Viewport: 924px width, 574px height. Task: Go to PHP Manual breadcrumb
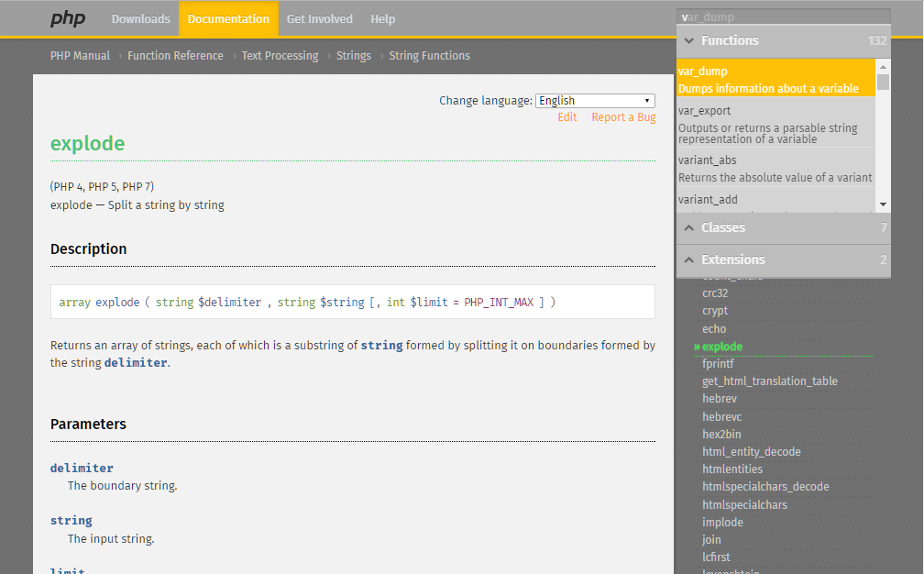80,55
